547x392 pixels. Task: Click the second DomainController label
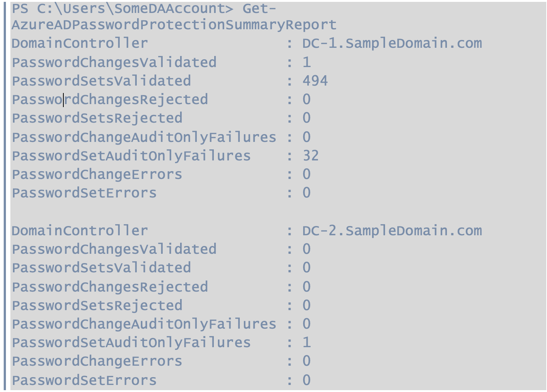coord(80,231)
